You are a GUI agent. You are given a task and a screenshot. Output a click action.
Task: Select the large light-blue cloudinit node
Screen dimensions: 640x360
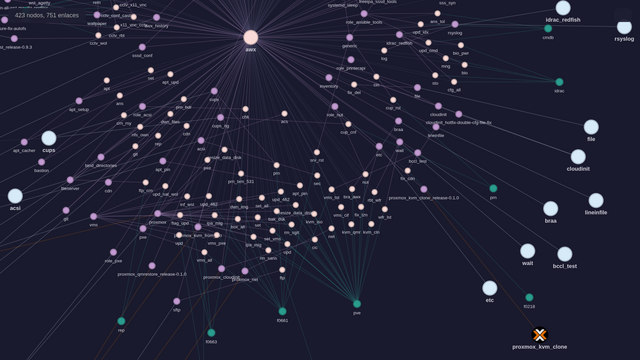(578, 157)
